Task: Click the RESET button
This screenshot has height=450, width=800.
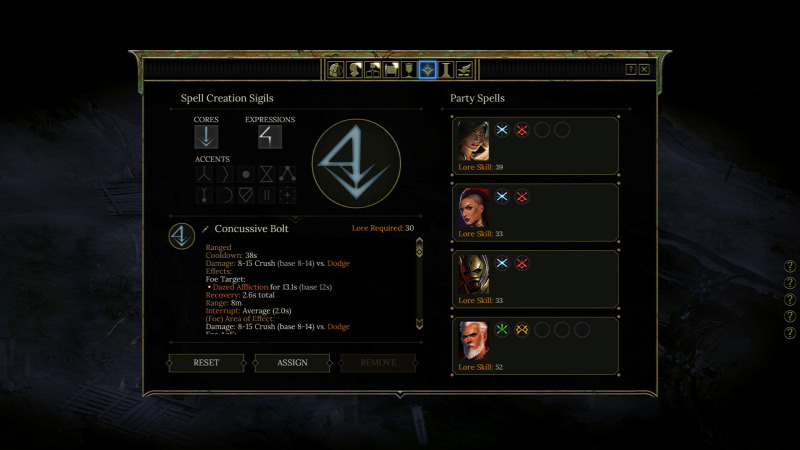Action: pos(206,363)
